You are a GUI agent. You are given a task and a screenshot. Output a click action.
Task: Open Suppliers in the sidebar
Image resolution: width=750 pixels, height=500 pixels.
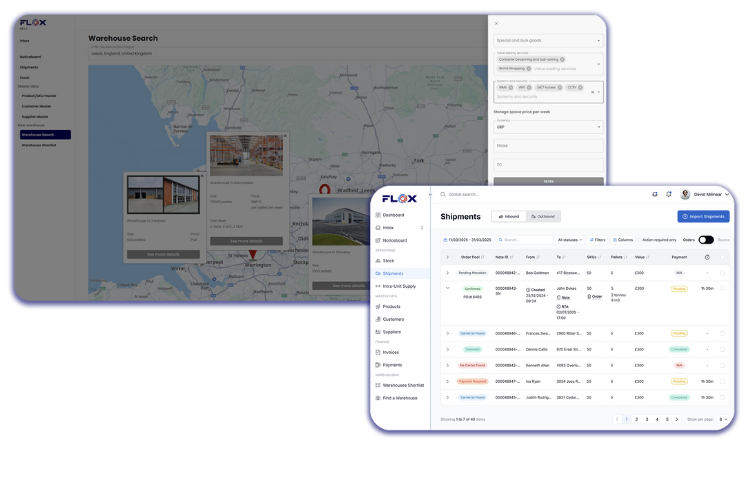tap(388, 332)
